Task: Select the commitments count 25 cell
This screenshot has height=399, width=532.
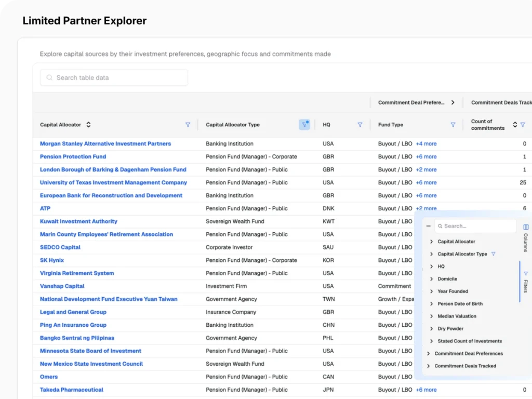Action: 523,182
